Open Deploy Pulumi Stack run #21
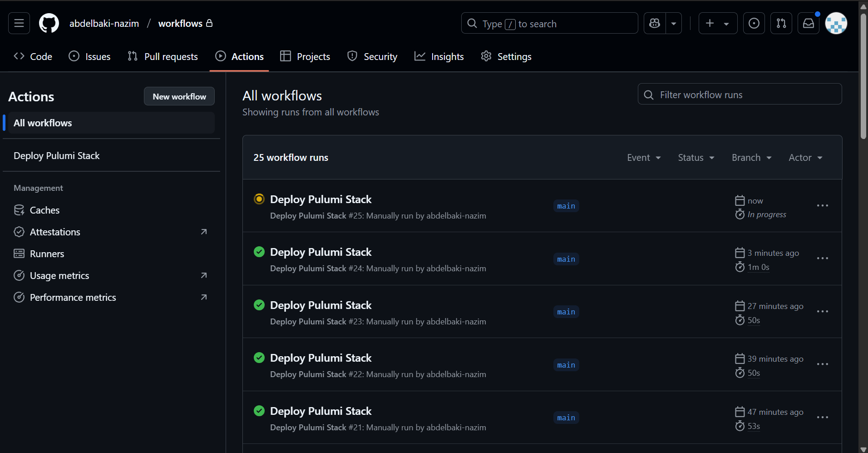The image size is (868, 453). tap(321, 411)
